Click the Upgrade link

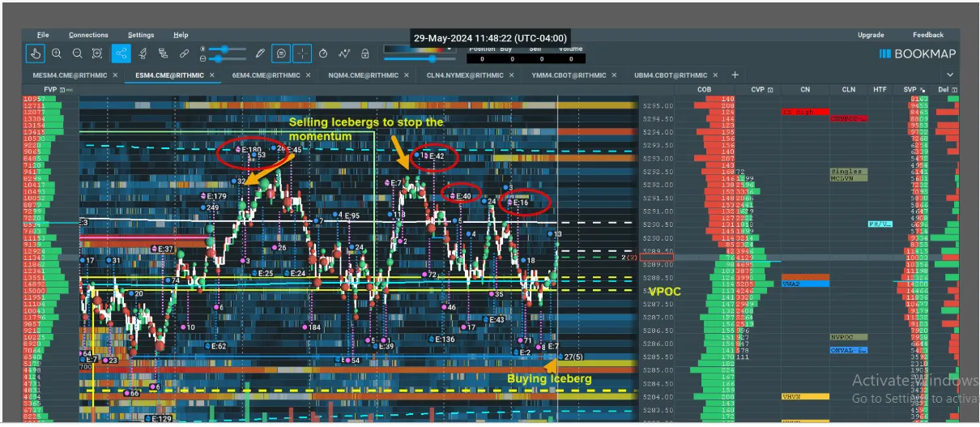point(871,35)
